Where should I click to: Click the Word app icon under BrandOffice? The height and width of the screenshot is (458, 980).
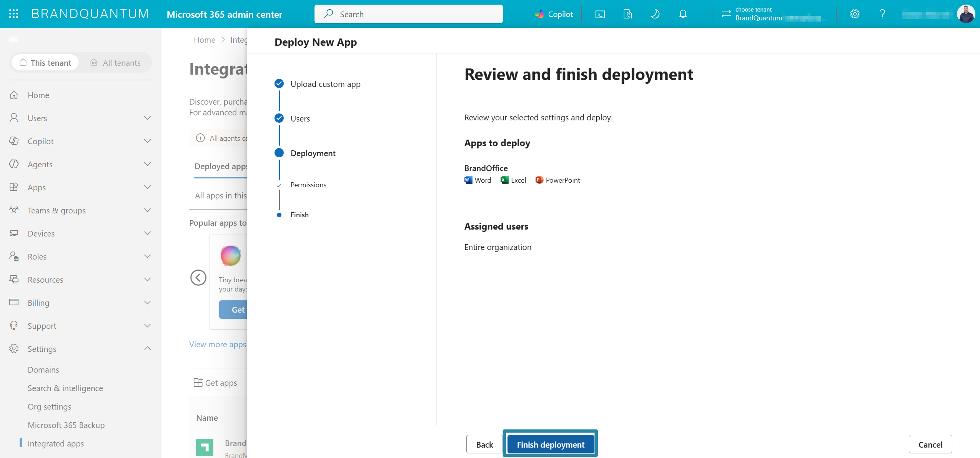(x=468, y=180)
